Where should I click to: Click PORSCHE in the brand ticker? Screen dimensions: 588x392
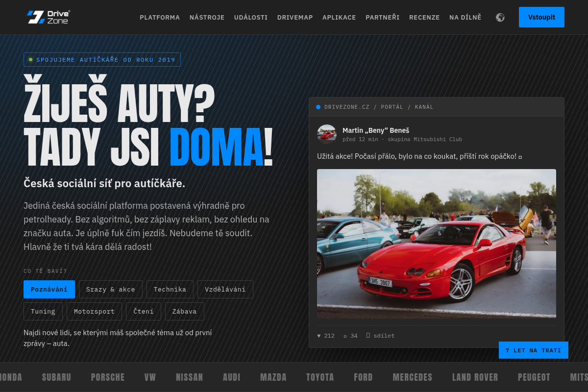pos(108,377)
